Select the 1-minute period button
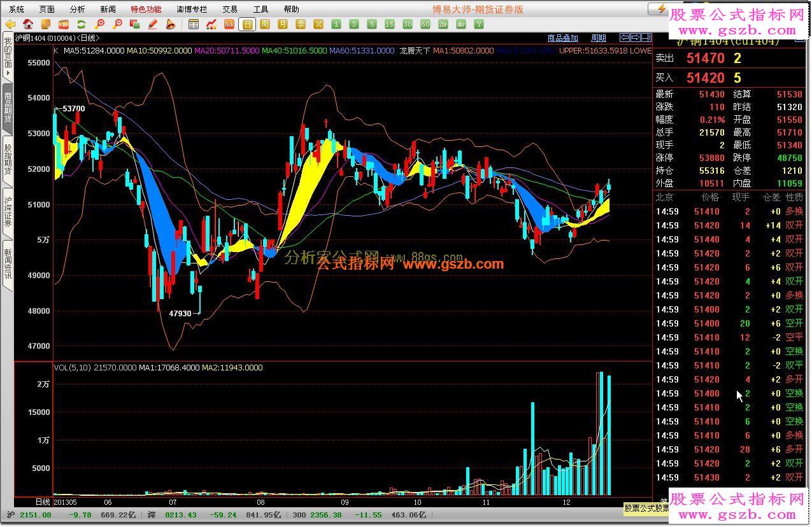The width and height of the screenshot is (812, 527). point(336,24)
